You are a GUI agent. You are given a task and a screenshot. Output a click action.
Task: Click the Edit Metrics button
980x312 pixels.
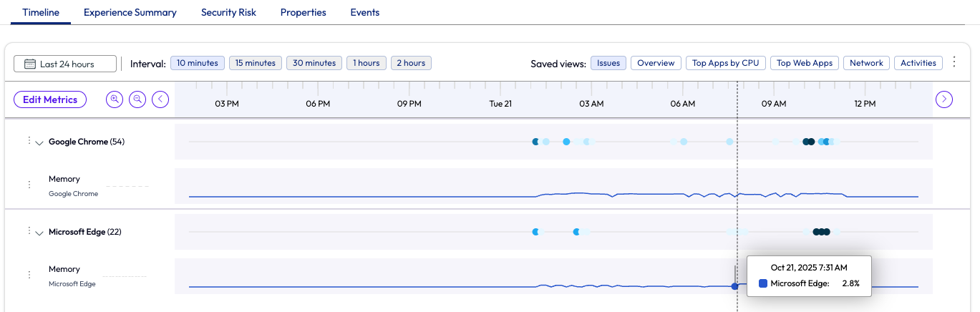50,99
